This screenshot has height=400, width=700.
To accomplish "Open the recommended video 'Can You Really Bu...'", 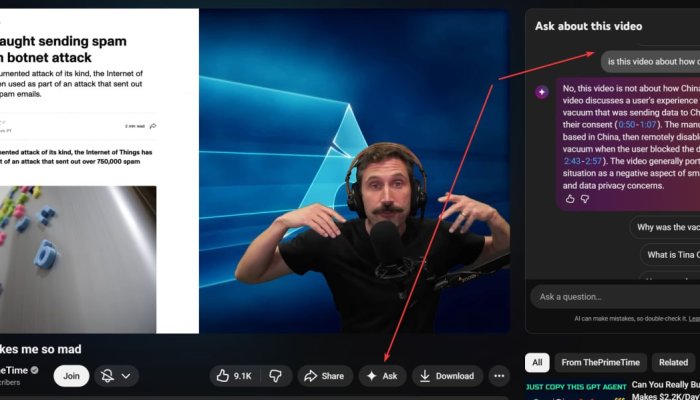I will (666, 389).
